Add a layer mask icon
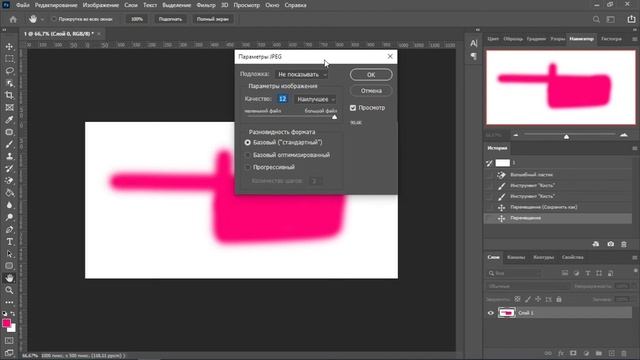This screenshot has width=640, height=360. click(x=573, y=353)
